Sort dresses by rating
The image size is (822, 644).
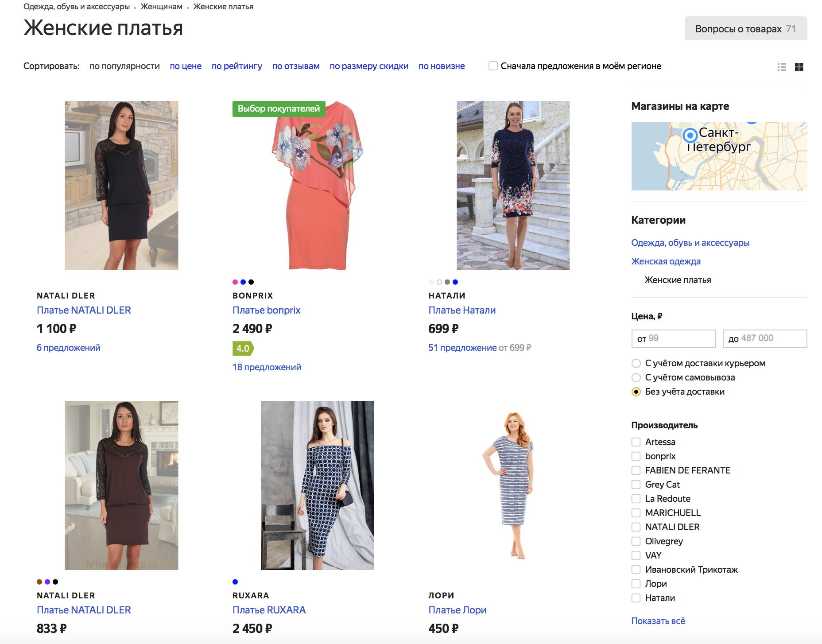tap(237, 66)
